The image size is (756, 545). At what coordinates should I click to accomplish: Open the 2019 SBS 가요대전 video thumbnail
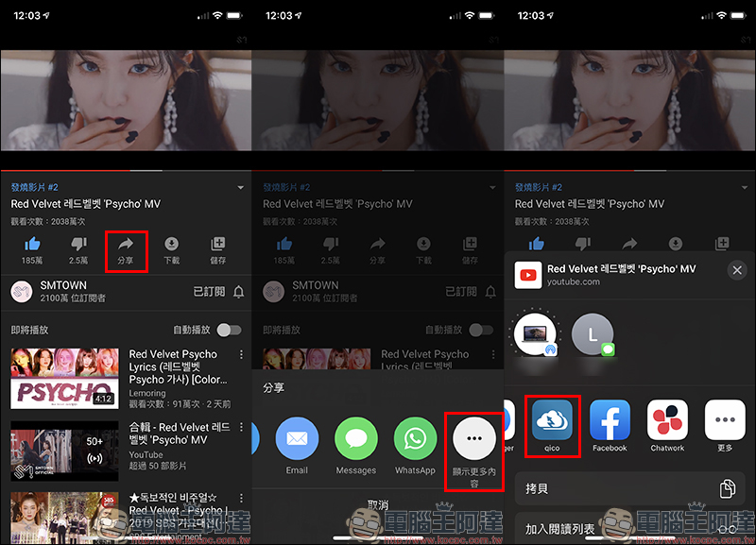64,519
